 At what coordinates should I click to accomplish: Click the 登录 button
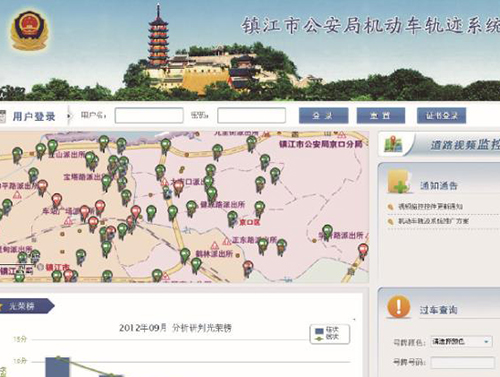point(323,116)
